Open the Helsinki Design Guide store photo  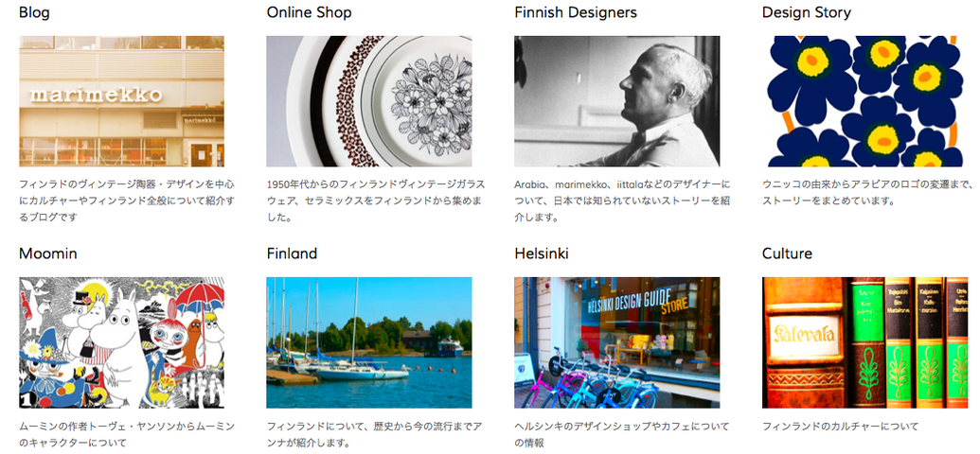coord(616,342)
